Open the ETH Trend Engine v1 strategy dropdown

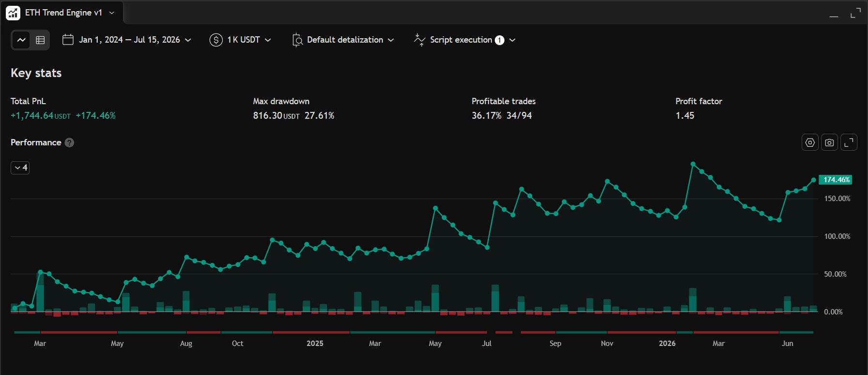click(x=112, y=13)
